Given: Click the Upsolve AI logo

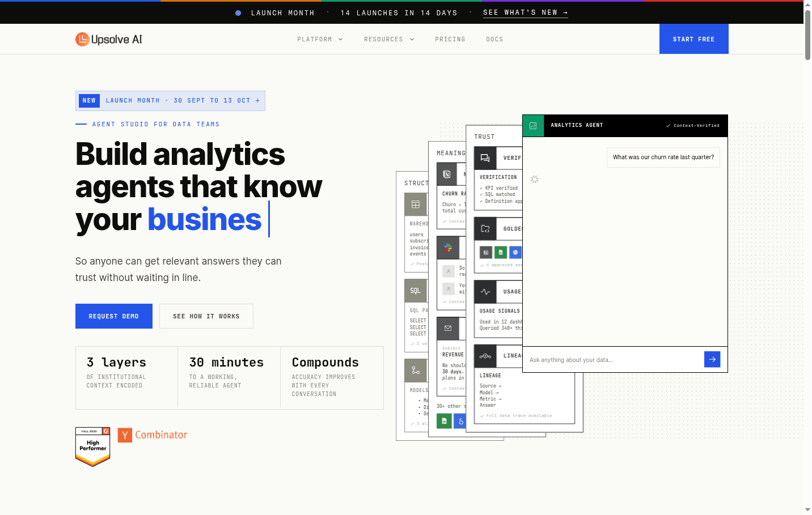Looking at the screenshot, I should coord(109,39).
